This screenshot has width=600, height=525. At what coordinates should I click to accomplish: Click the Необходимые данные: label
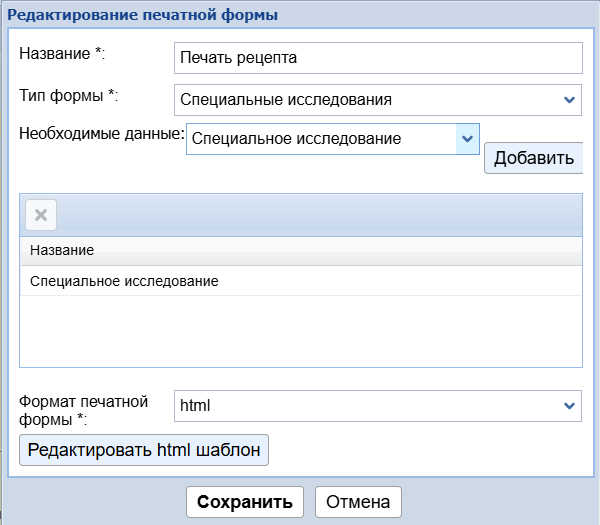tap(102, 132)
